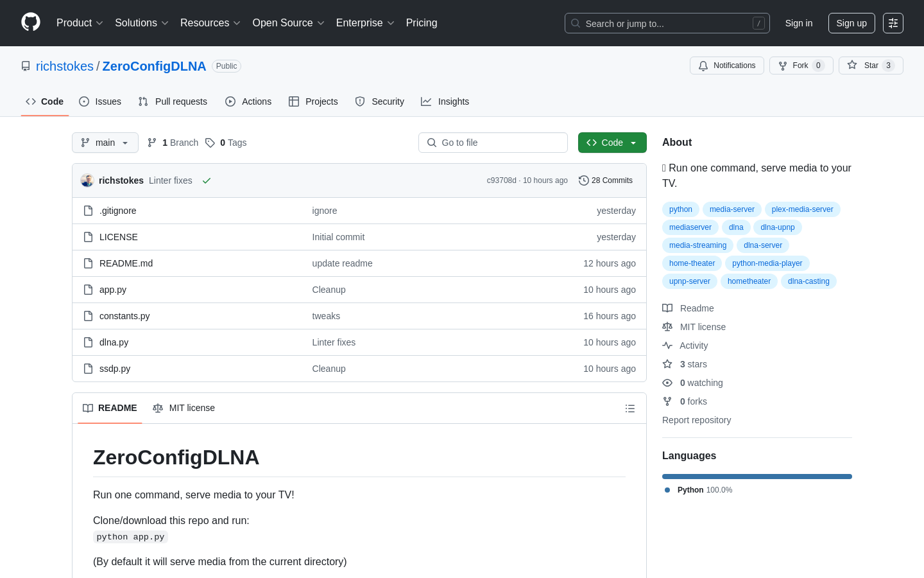This screenshot has width=924, height=578.
Task: Open the README outline list icon
Action: point(630,408)
